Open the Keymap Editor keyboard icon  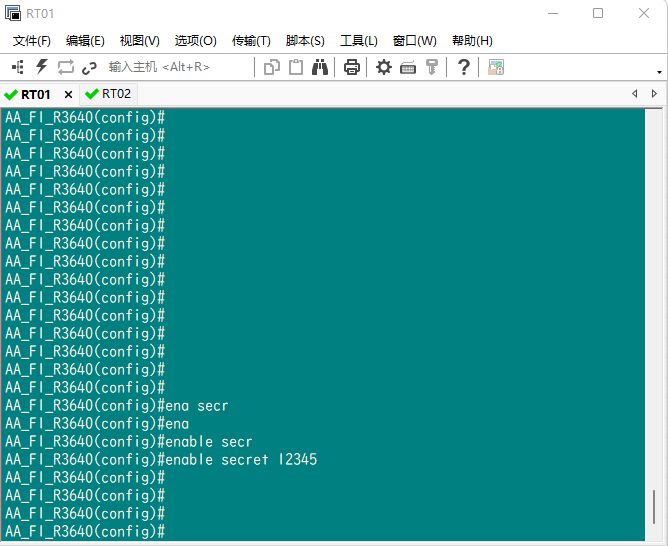[408, 67]
